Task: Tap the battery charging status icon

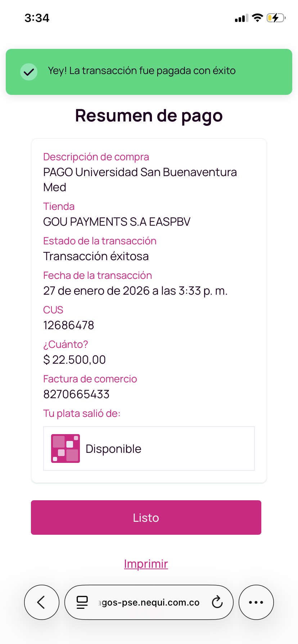Action: coord(276,18)
